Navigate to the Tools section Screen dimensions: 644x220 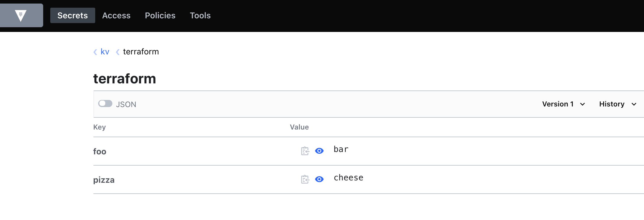click(x=200, y=15)
